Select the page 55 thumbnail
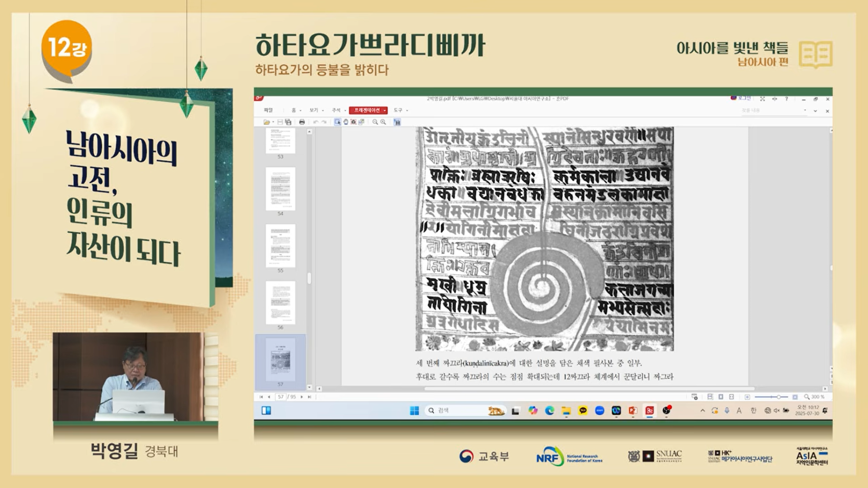Screen dimensions: 868x488 click(280, 245)
